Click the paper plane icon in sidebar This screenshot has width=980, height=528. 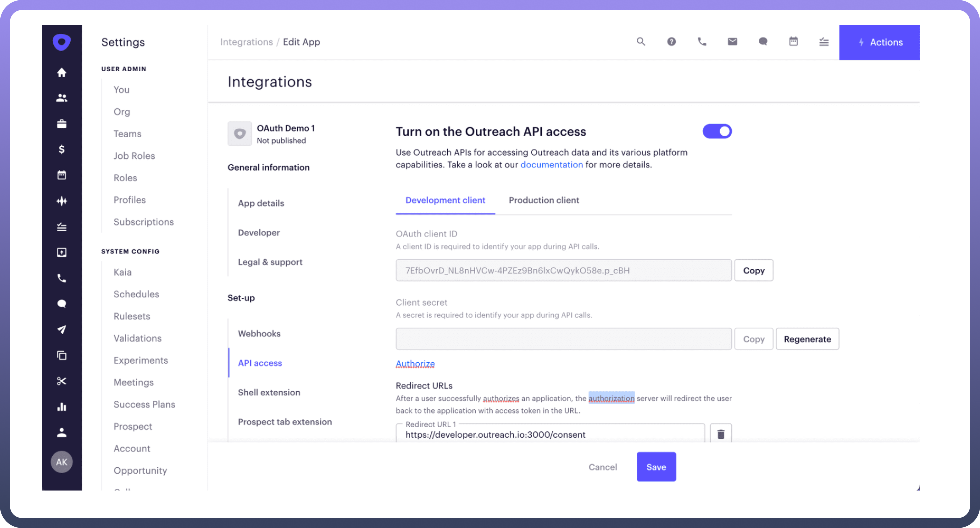pyautogui.click(x=62, y=329)
